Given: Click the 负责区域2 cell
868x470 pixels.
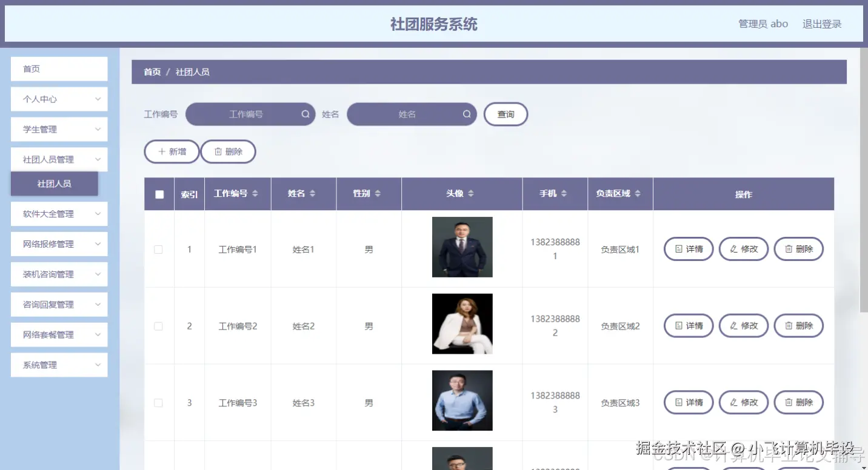Looking at the screenshot, I should [x=620, y=326].
